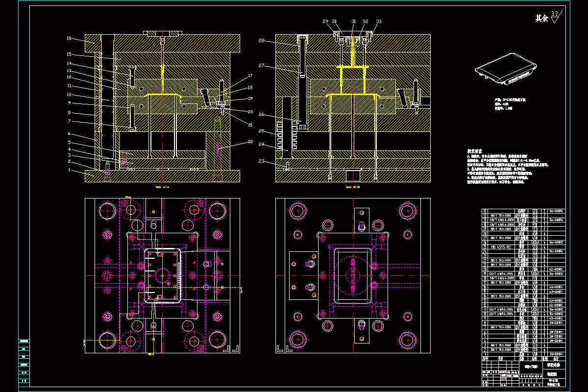Image resolution: width=588 pixels, height=392 pixels.
Task: Click part callout number 21
Action: (250, 125)
